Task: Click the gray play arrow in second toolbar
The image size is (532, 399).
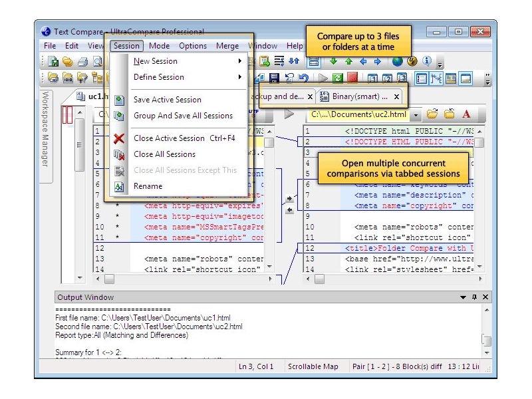Action: (323, 78)
